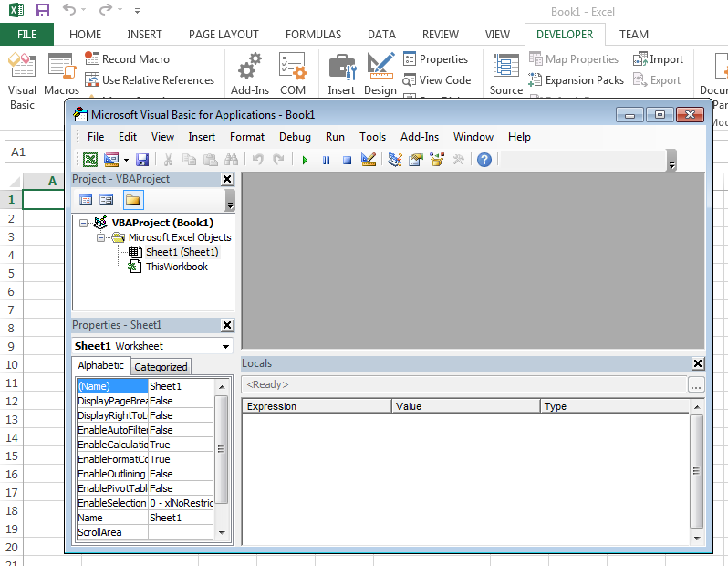The width and height of the screenshot is (728, 566).
Task: Open VBA Debug menu
Action: (295, 137)
